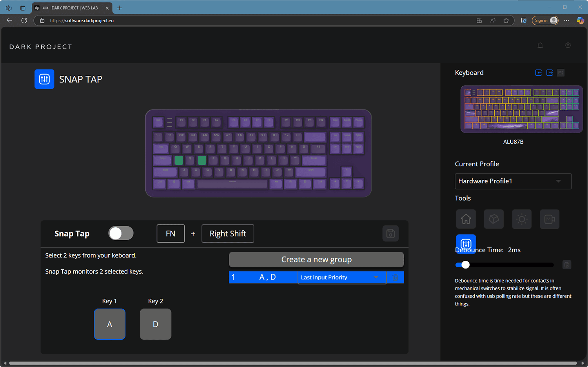Click the Right Shift shortcut key box

tap(228, 234)
